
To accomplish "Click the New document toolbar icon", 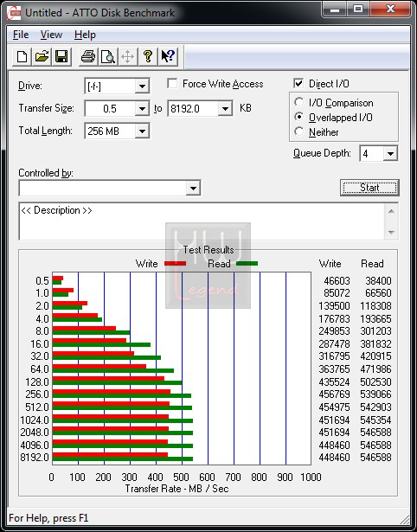I will point(22,56).
